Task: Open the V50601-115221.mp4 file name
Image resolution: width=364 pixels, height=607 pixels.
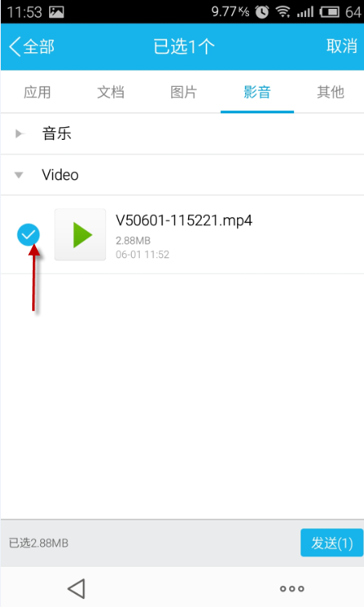Action: click(x=184, y=221)
